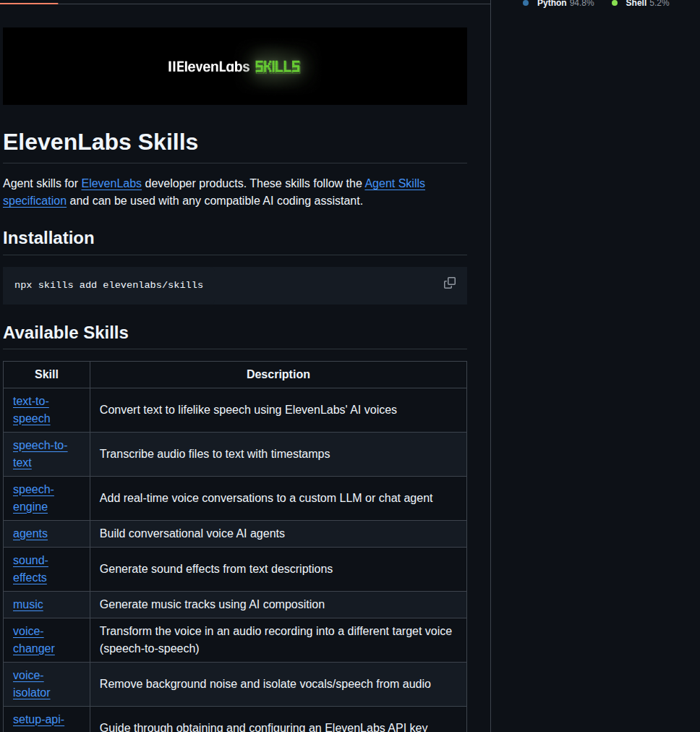Click 'Convert text to lifelike speech' description
700x732 pixels.
[x=248, y=410]
